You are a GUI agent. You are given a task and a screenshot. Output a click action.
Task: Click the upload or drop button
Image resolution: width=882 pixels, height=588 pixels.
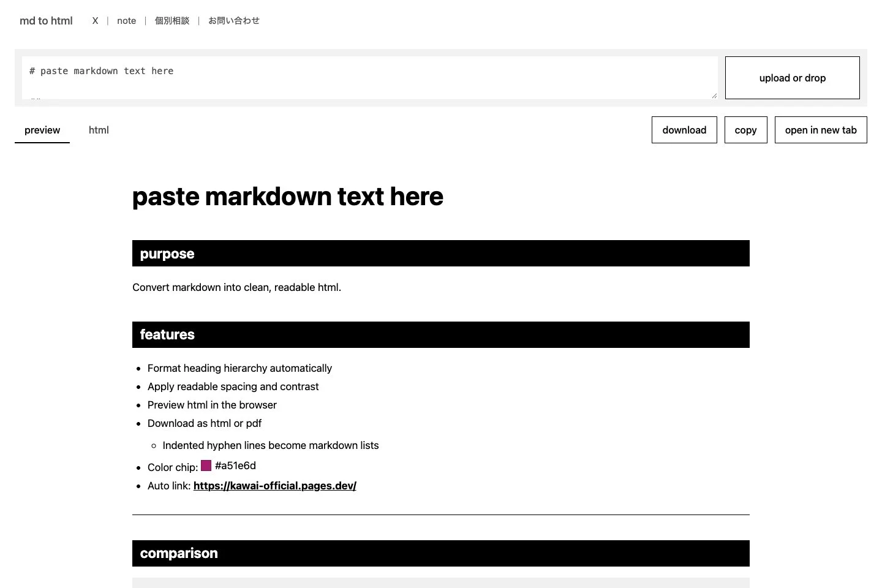coord(793,78)
